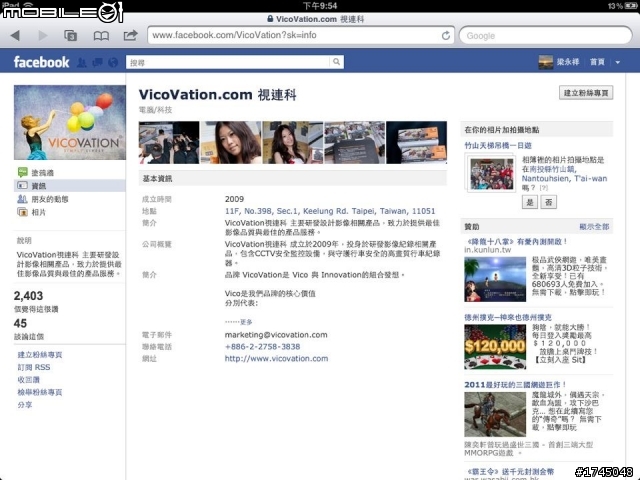640x480 pixels.
Task: Open the Safari pages switcher icon
Action: coord(71,36)
